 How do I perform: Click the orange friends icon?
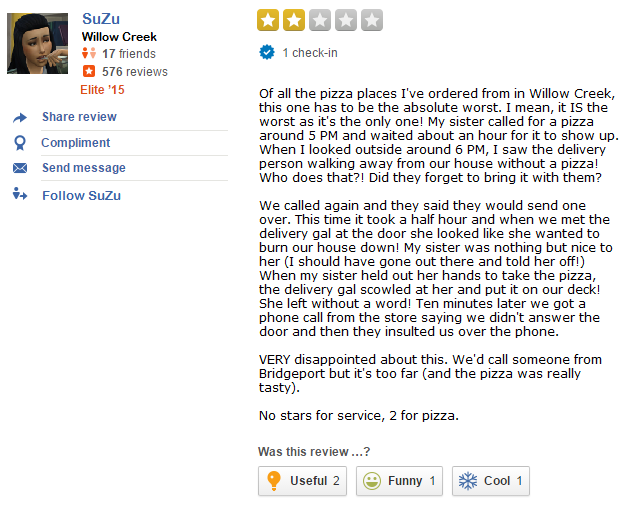pyautogui.click(x=88, y=53)
